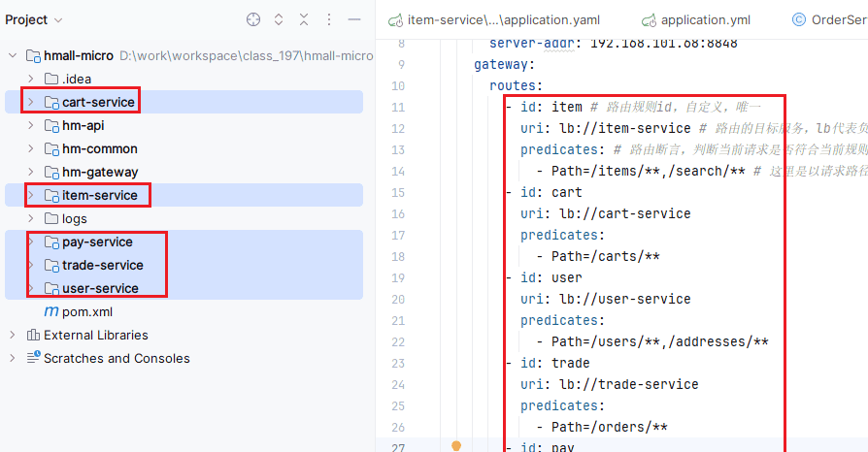Click the External Libraries icon

pos(33,336)
